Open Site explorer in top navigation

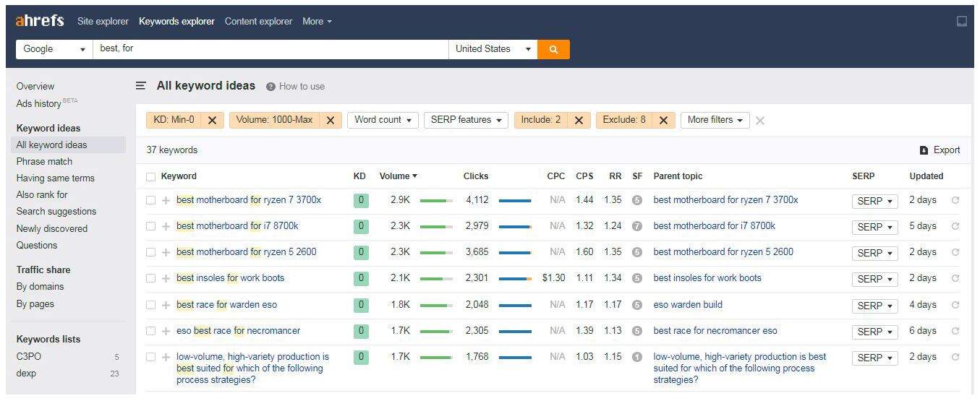tap(103, 22)
